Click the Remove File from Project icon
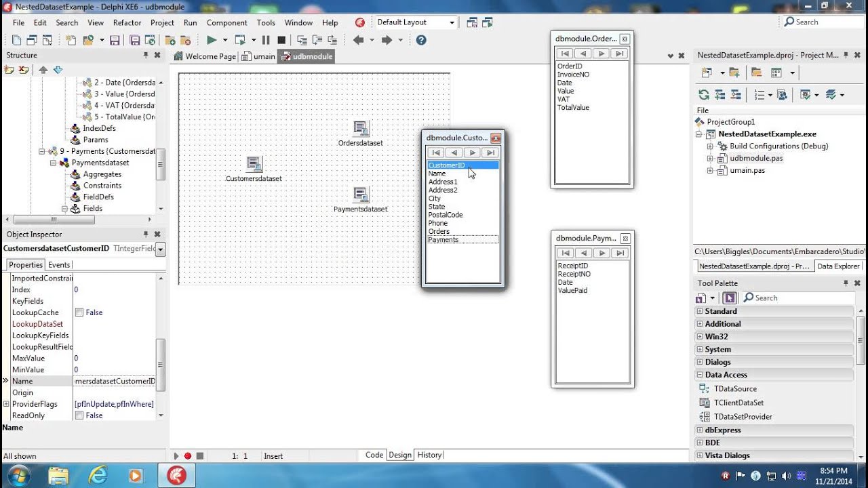Screen dimensions: 868x488 pos(186,40)
